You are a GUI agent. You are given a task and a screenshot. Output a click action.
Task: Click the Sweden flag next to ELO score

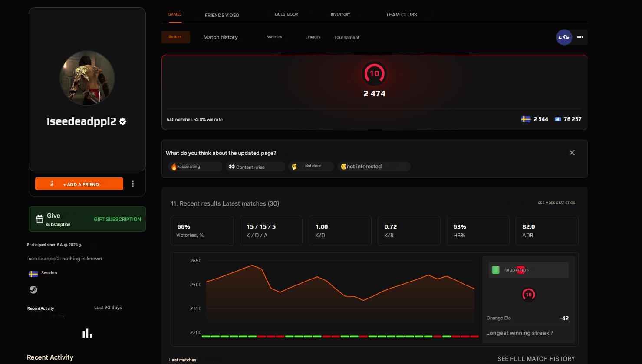pos(525,119)
